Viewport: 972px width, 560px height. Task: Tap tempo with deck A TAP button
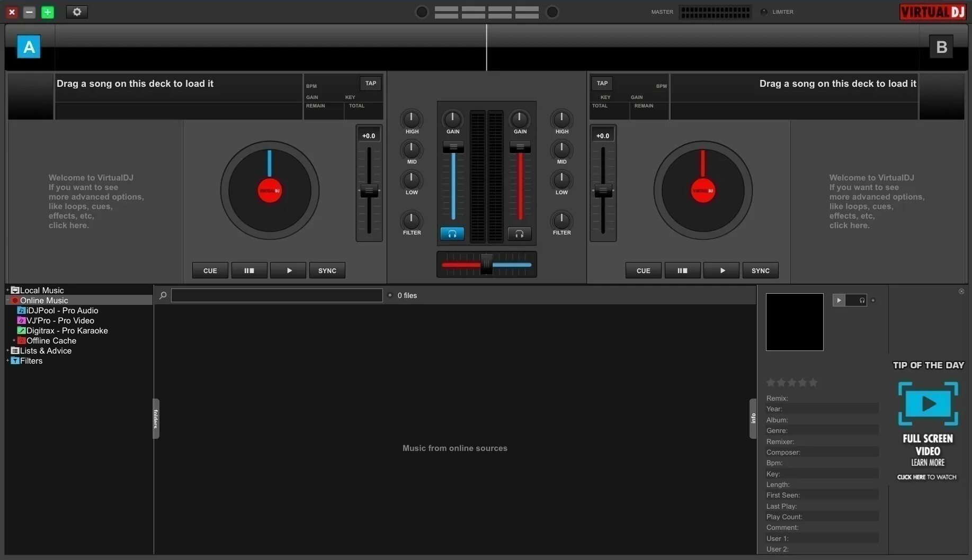(371, 83)
